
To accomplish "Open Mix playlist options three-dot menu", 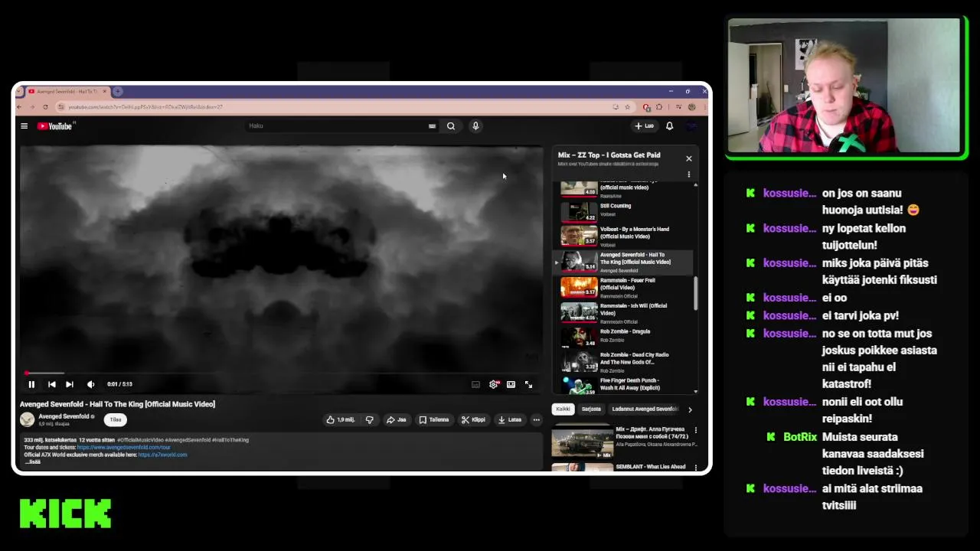I will tap(688, 174).
